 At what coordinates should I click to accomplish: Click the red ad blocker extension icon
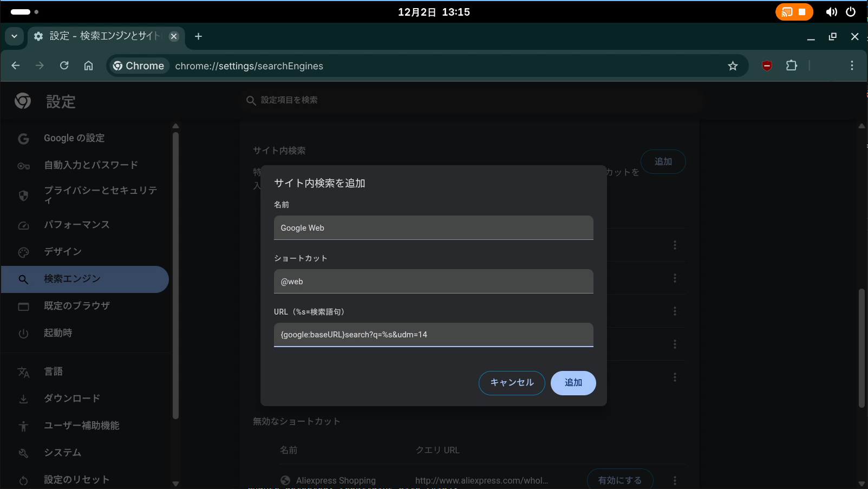[x=767, y=66]
